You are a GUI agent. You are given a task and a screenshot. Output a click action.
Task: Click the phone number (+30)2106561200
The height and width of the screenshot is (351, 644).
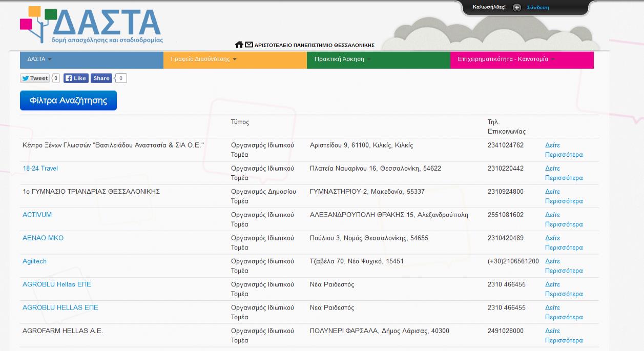513,261
